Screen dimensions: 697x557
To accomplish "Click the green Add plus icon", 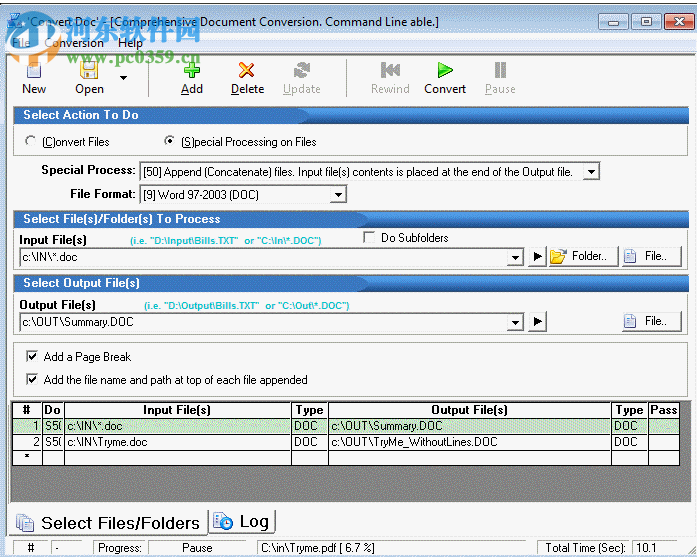I will (x=192, y=70).
